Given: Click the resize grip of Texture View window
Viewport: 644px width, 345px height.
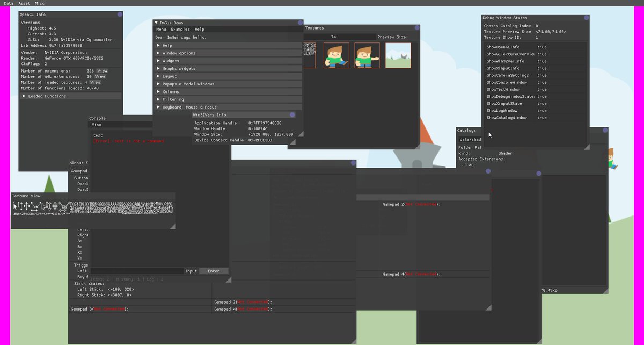Looking at the screenshot, I should (173, 227).
